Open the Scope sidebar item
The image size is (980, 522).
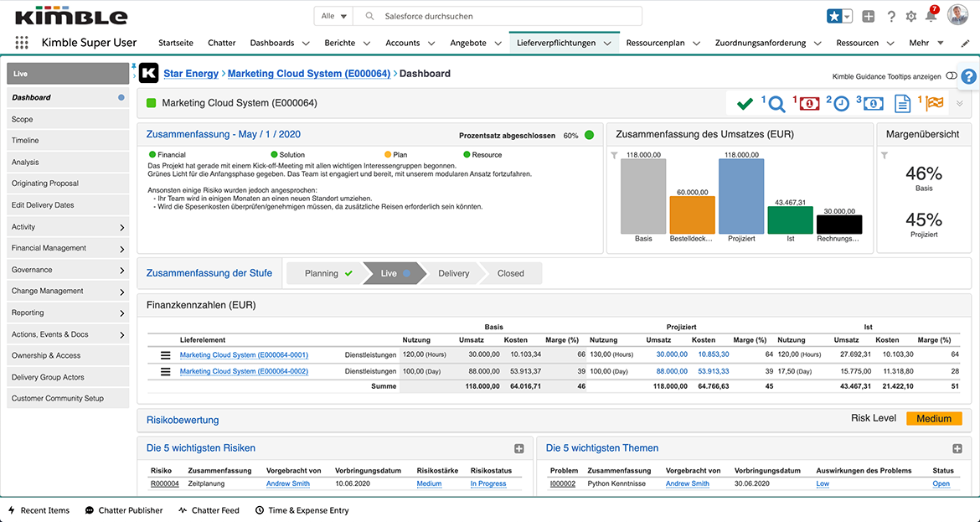pyautogui.click(x=68, y=119)
